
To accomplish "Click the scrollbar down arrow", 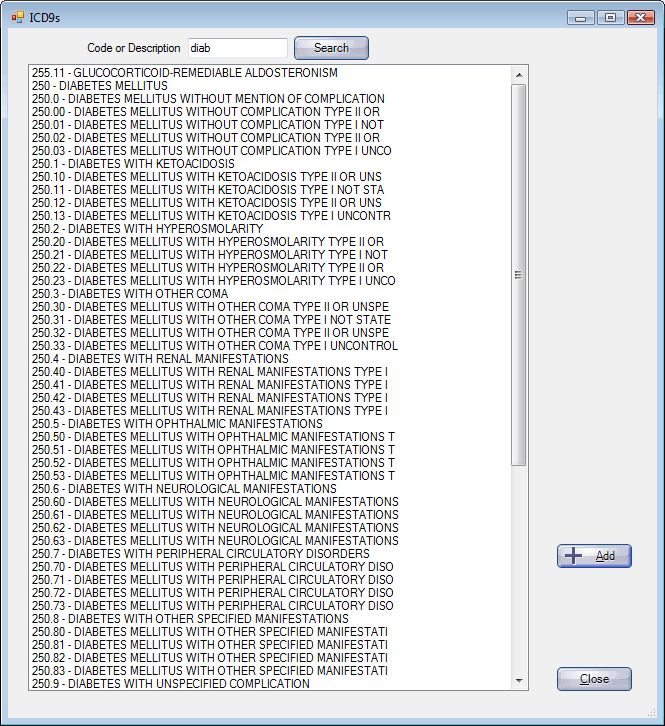I will (x=519, y=681).
